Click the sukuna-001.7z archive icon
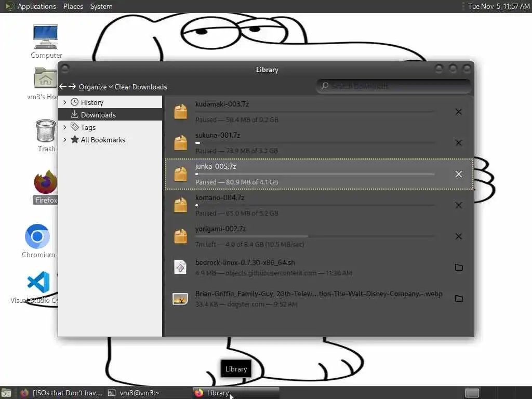Image resolution: width=532 pixels, height=399 pixels. [180, 143]
